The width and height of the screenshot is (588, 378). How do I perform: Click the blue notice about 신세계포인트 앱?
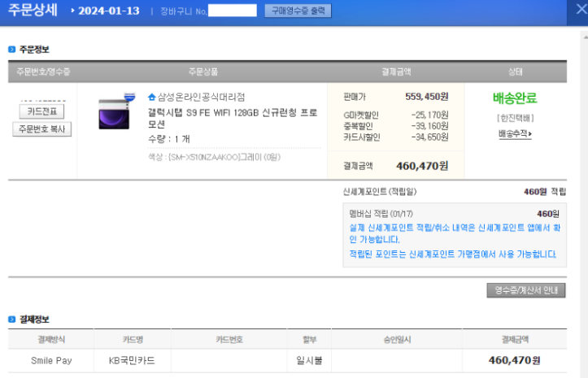click(455, 233)
